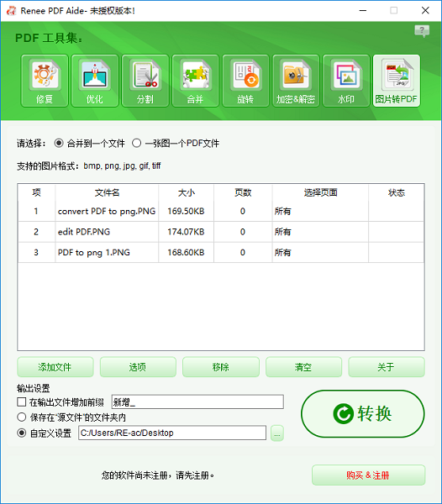Image resolution: width=442 pixels, height=504 pixels.
Task: Click the 项 column header
Action: [x=36, y=192]
